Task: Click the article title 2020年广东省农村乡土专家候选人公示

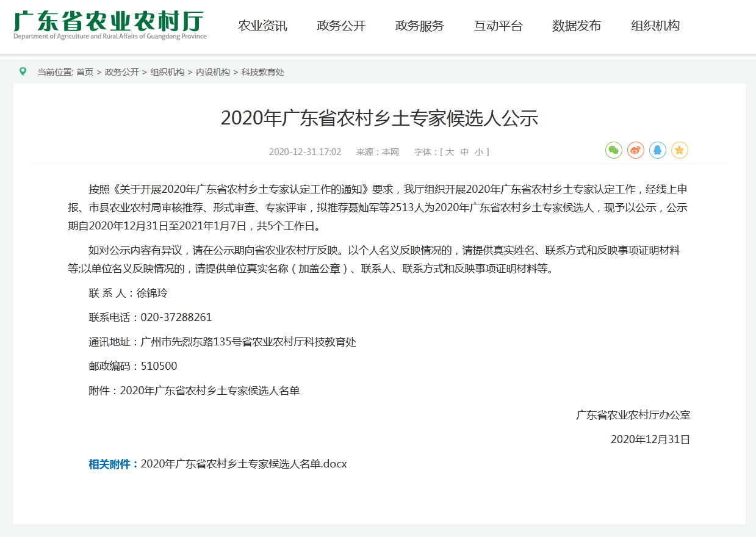Action: (379, 118)
